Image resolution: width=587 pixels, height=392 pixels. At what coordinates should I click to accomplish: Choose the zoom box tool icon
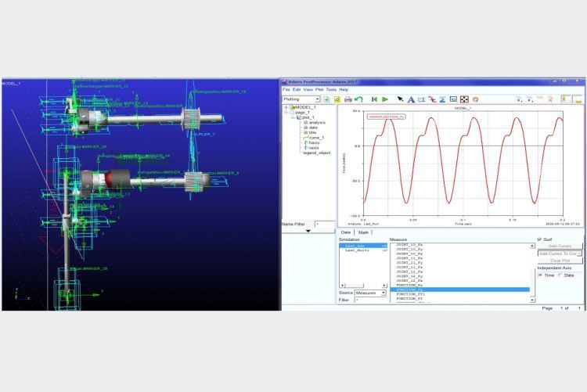click(x=422, y=99)
